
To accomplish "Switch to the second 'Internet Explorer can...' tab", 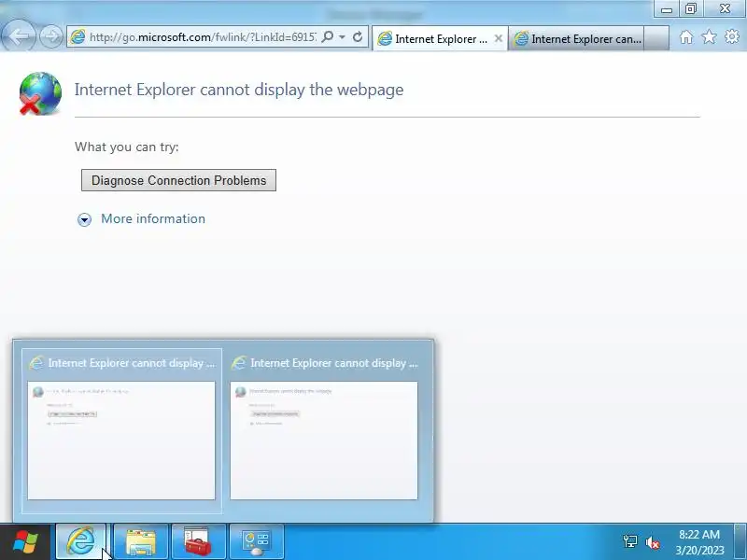I will pos(576,38).
